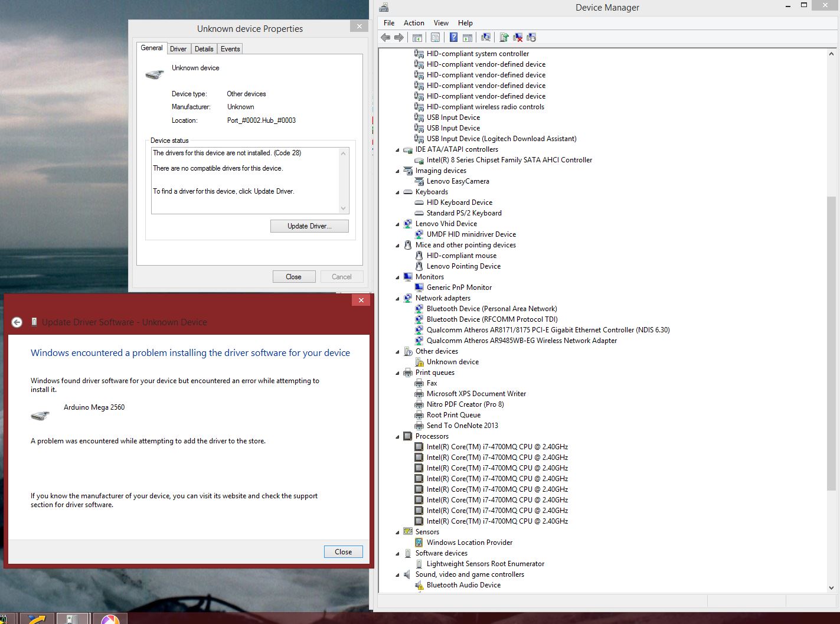Image resolution: width=840 pixels, height=624 pixels.
Task: Collapse the Sound, video and game controllers node
Action: tap(398, 575)
